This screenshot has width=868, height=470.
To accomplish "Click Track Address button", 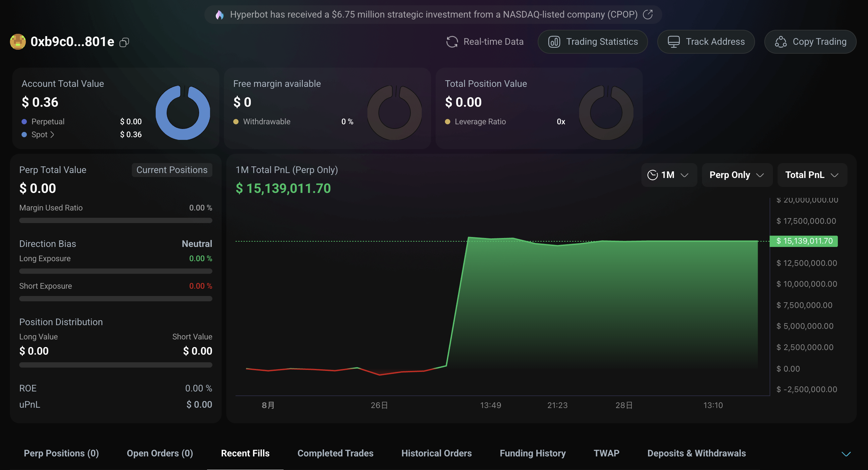I will (706, 42).
